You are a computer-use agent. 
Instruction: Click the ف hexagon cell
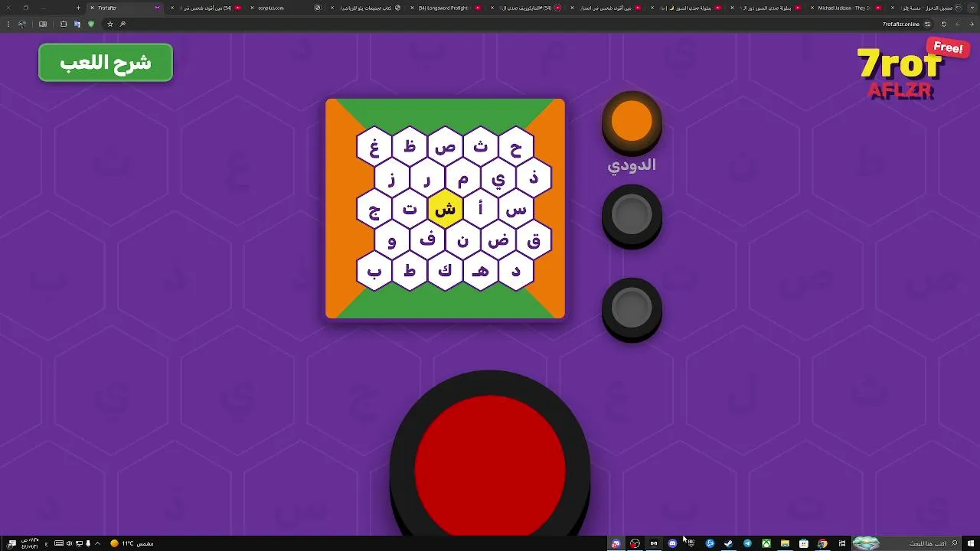click(x=427, y=240)
